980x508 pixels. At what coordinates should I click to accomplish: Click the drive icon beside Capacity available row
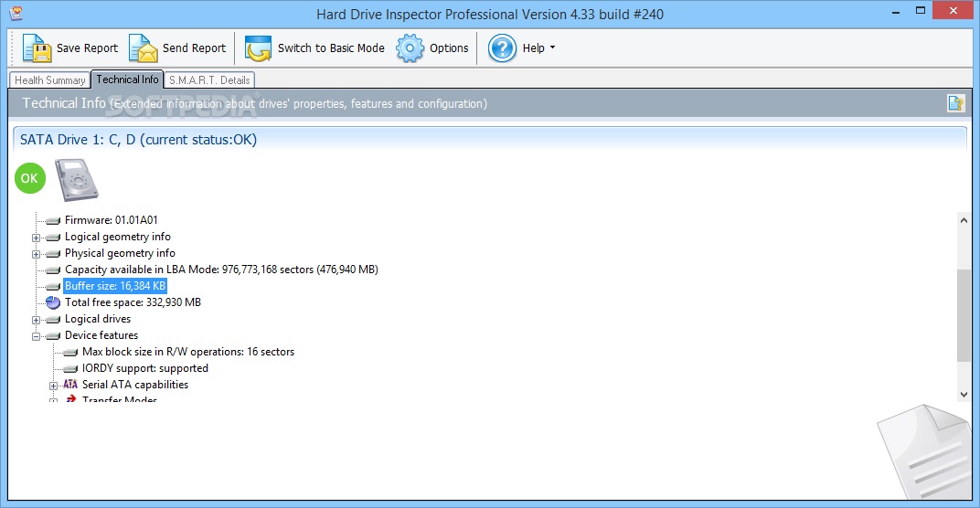pyautogui.click(x=54, y=270)
